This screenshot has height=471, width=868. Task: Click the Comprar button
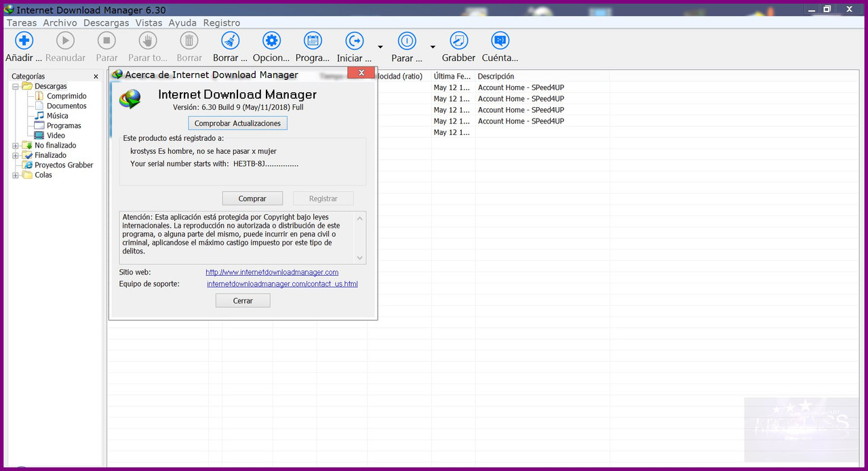click(x=252, y=199)
